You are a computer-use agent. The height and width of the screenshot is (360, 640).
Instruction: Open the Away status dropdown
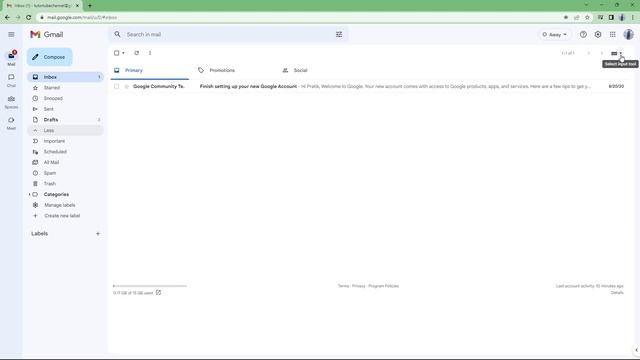click(x=554, y=35)
